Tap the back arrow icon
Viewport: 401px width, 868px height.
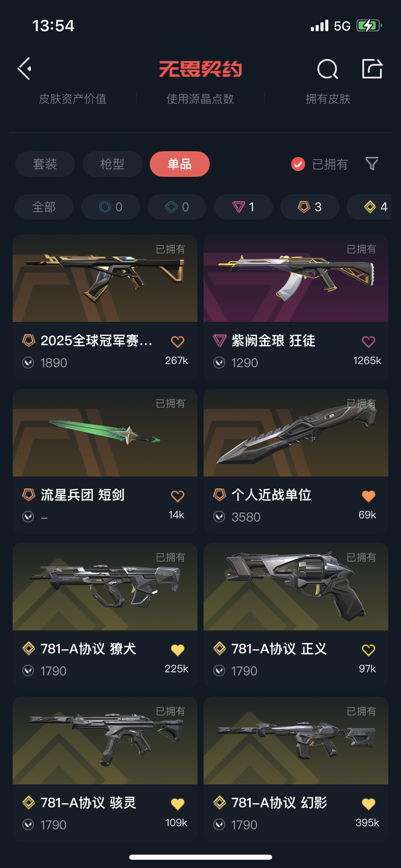click(x=25, y=69)
